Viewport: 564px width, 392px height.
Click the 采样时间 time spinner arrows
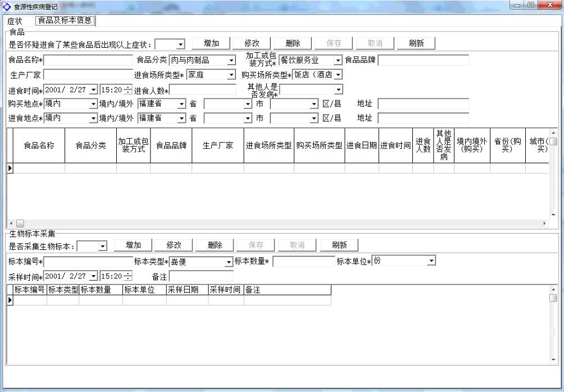[x=128, y=276]
